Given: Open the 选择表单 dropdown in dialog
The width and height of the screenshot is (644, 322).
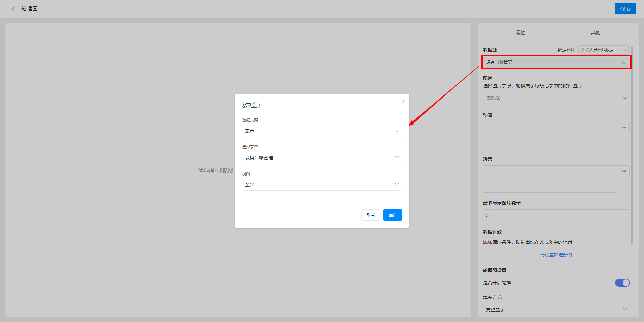Looking at the screenshot, I should [x=321, y=158].
